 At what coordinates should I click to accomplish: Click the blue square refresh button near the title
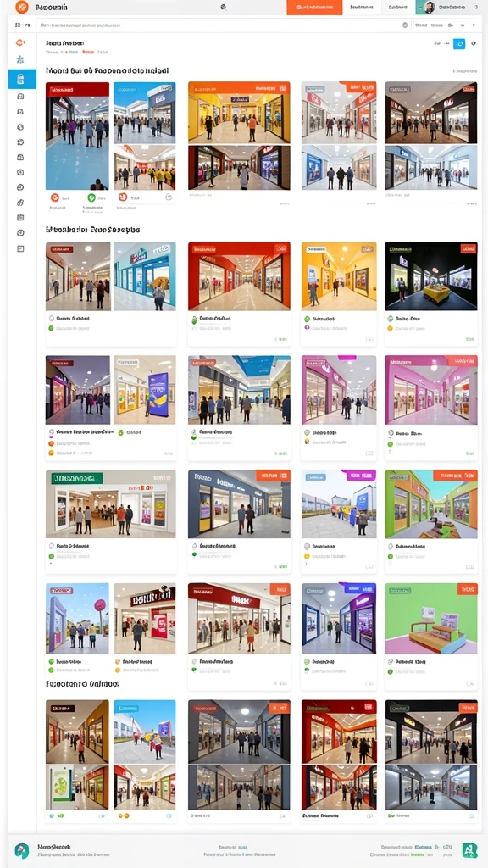[x=459, y=44]
